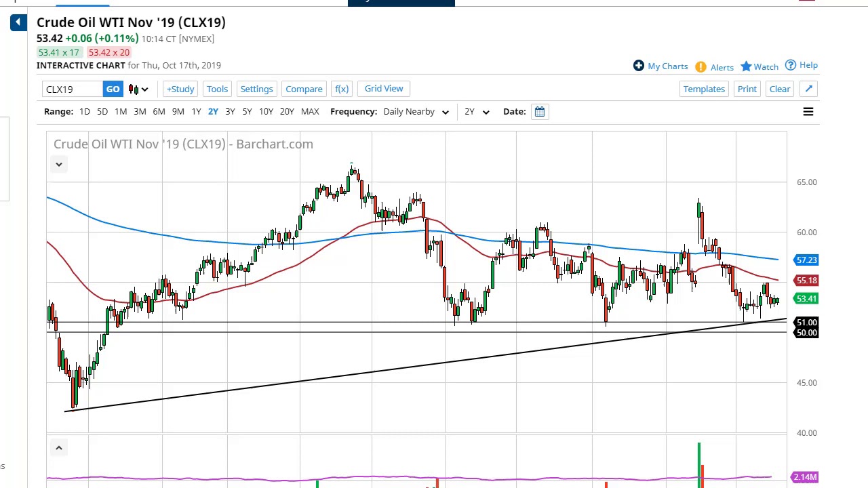Open the hamburger chart menu icon
868x488 pixels.
[808, 112]
